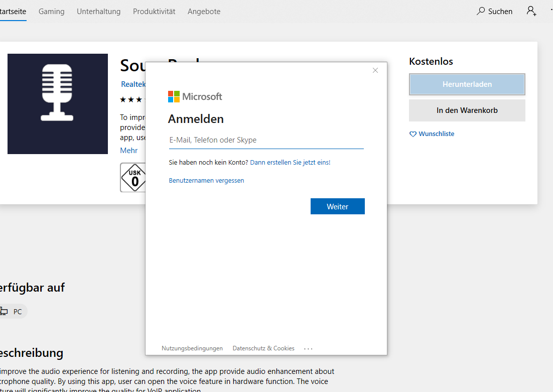The width and height of the screenshot is (553, 392).
Task: Click the Wunschliste heart icon
Action: (413, 134)
